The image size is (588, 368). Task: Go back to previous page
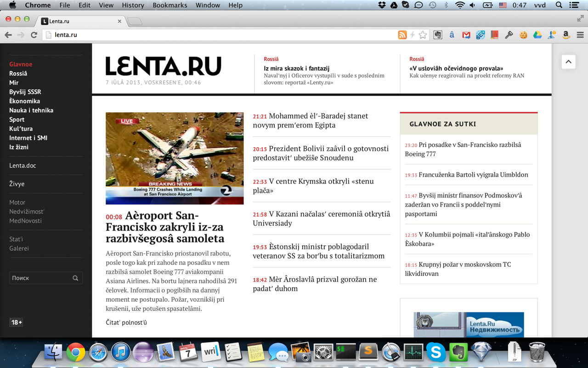(x=8, y=35)
